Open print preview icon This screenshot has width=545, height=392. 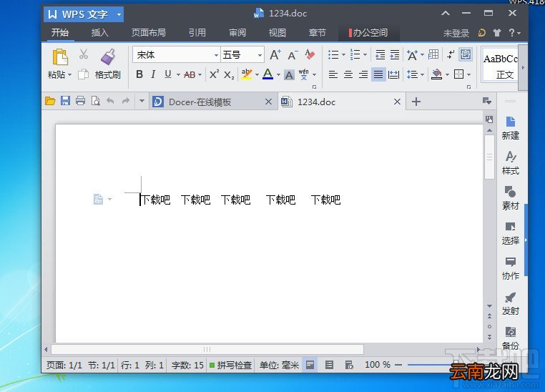pyautogui.click(x=95, y=101)
